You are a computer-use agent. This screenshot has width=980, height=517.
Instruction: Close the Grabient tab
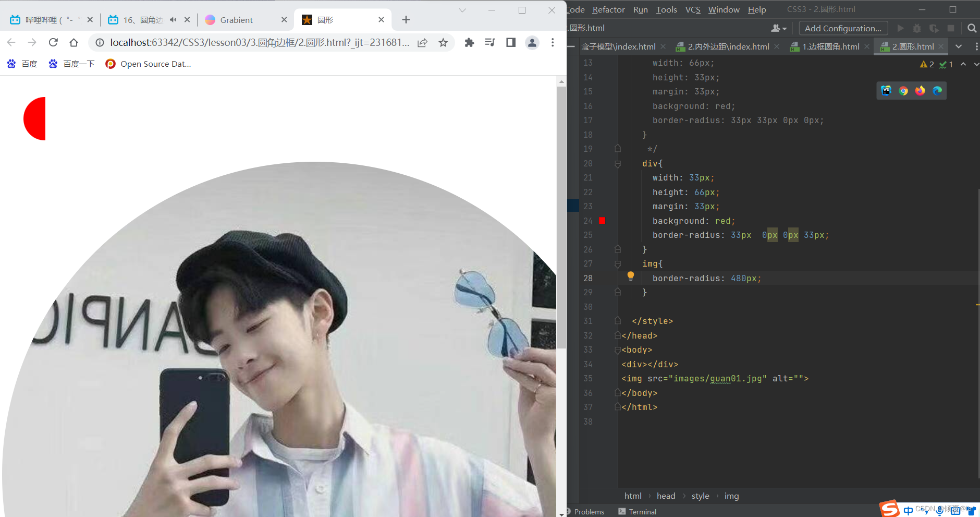pyautogui.click(x=284, y=20)
